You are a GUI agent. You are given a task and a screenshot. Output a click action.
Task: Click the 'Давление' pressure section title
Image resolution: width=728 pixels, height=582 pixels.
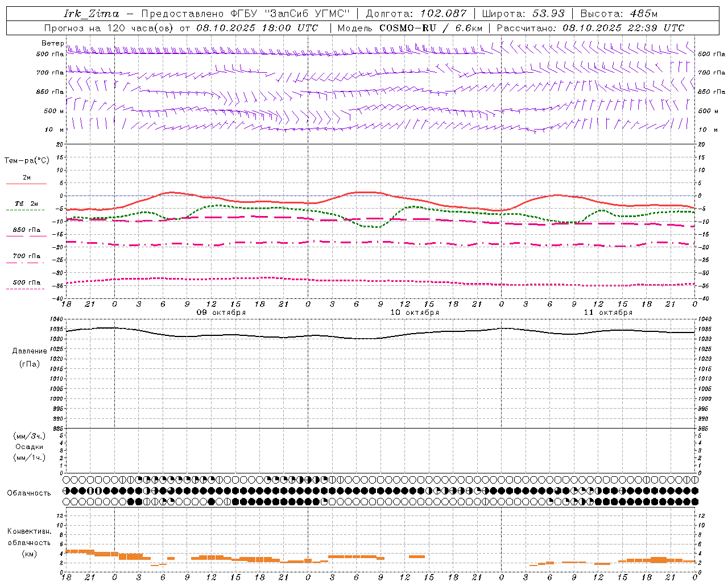click(30, 351)
